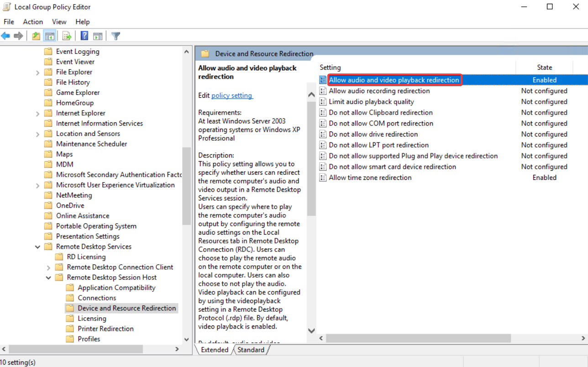
Task: Select the Allow audio recording redirection setting
Action: click(x=379, y=90)
